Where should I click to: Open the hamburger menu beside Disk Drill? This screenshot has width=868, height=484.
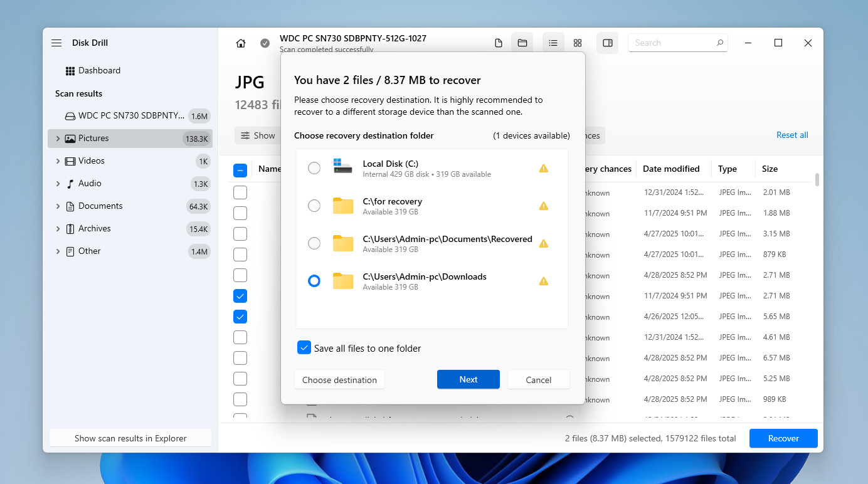pos(56,43)
